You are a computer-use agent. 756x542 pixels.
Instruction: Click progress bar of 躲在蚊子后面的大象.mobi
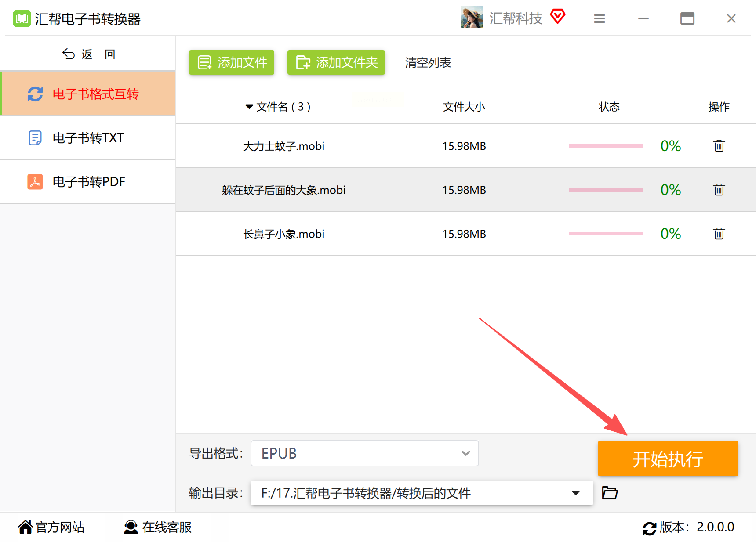click(x=606, y=190)
